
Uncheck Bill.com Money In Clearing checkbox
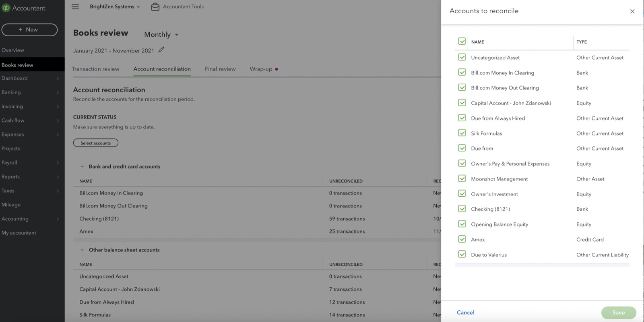click(462, 73)
